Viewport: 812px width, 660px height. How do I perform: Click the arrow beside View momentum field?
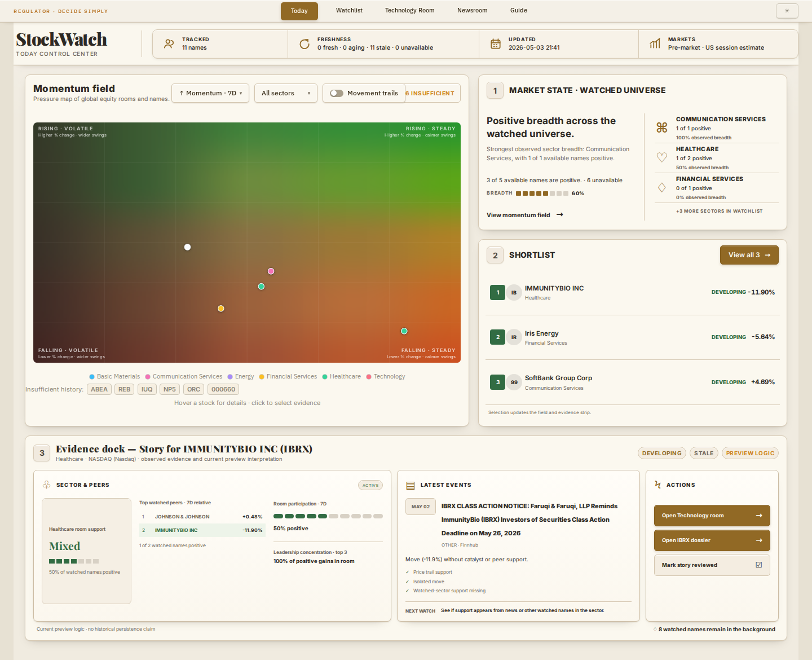(x=560, y=215)
